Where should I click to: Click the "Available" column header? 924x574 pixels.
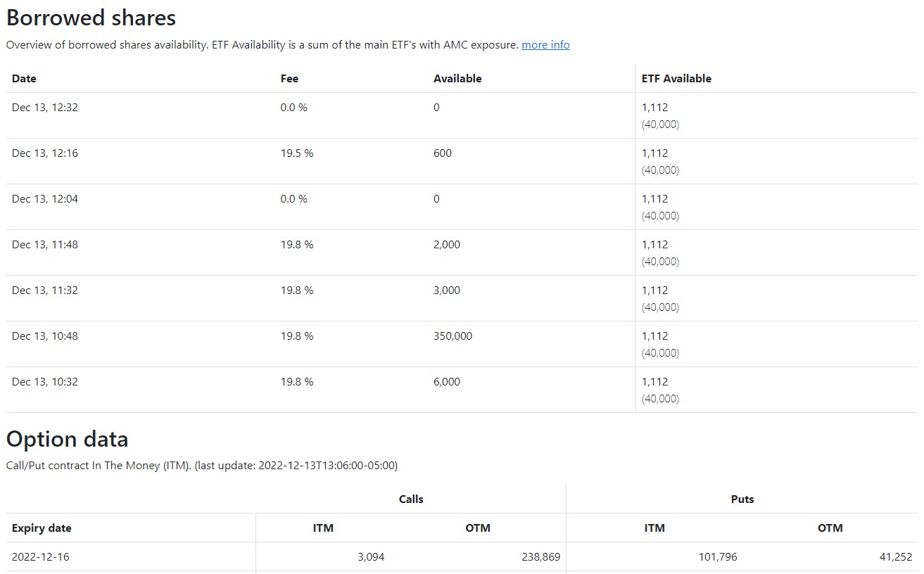point(457,79)
